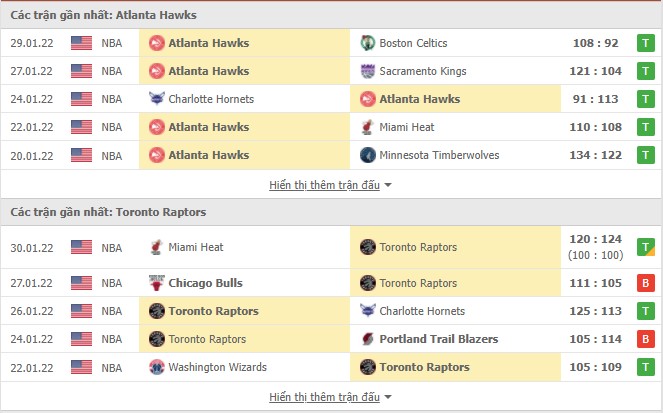Click the Washington Wizards team logo
Screen dimensions: 663x413
coord(156,367)
